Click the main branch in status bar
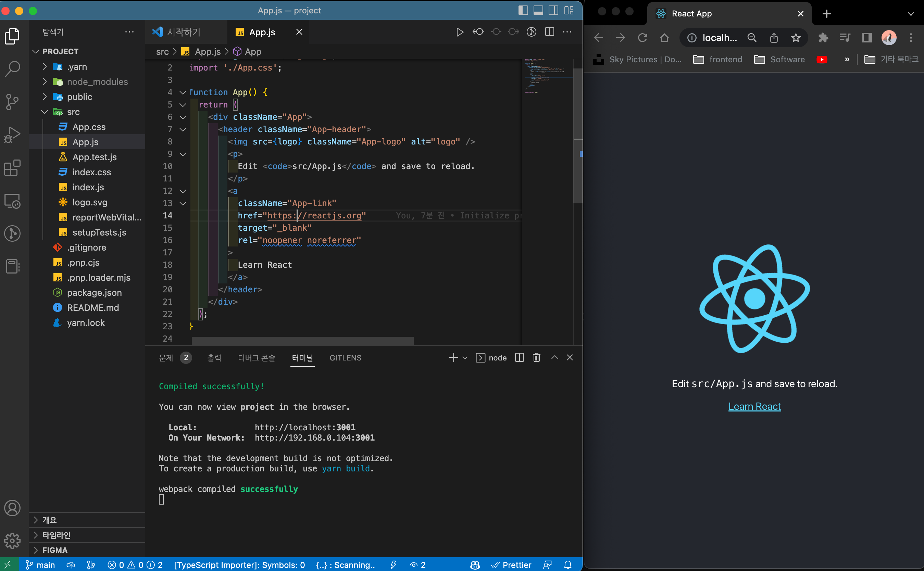Viewport: 924px width, 571px height. pyautogui.click(x=40, y=564)
